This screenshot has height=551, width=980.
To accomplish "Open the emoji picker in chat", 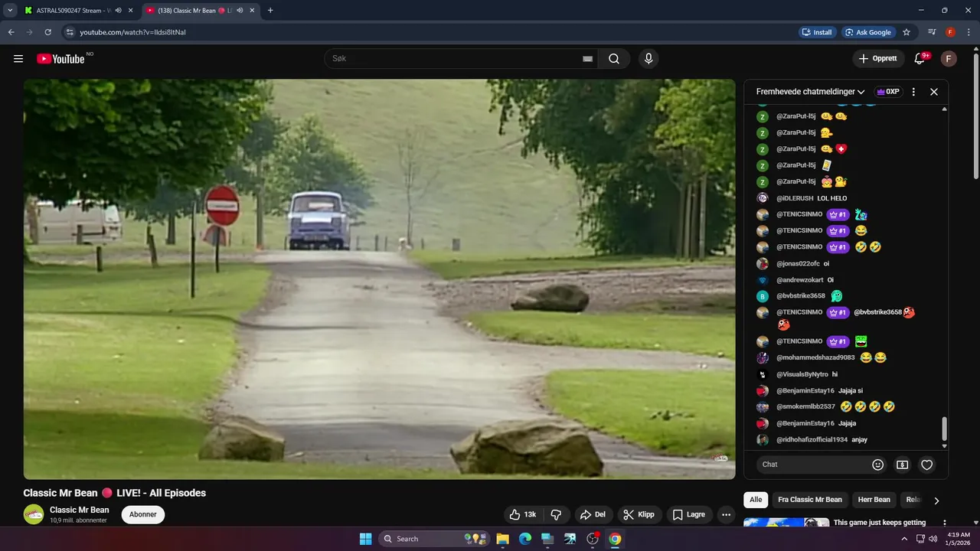I will [x=878, y=465].
